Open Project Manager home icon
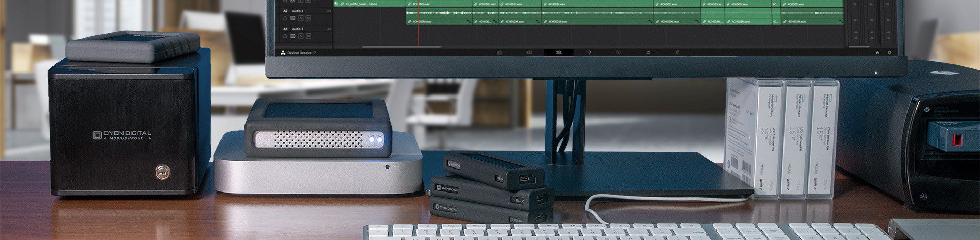The width and height of the screenshot is (980, 240). click(877, 53)
